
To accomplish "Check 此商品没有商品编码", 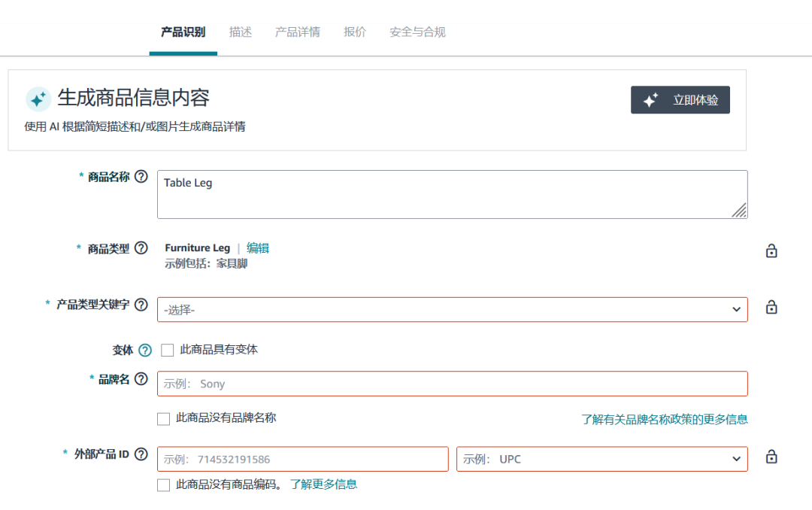I will [163, 485].
